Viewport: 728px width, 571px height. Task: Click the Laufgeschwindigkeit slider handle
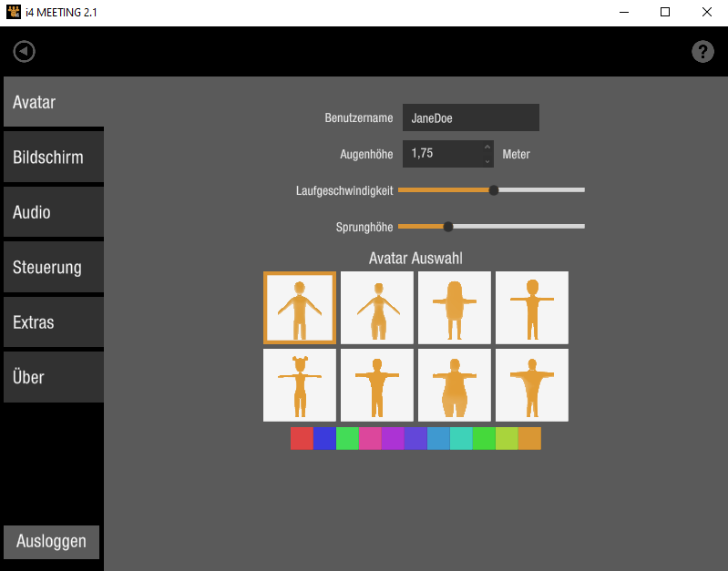pyautogui.click(x=494, y=190)
